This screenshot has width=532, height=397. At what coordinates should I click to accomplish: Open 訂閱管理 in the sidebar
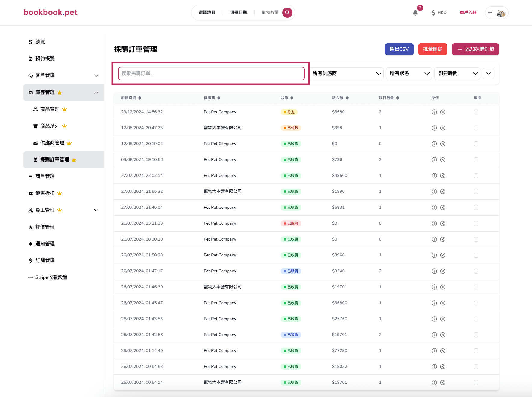click(64, 261)
